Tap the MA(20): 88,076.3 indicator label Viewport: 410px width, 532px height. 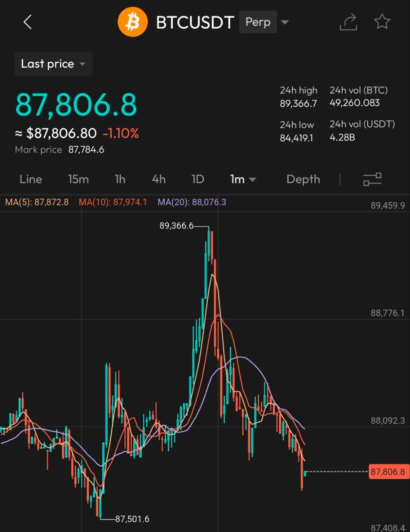(x=192, y=202)
